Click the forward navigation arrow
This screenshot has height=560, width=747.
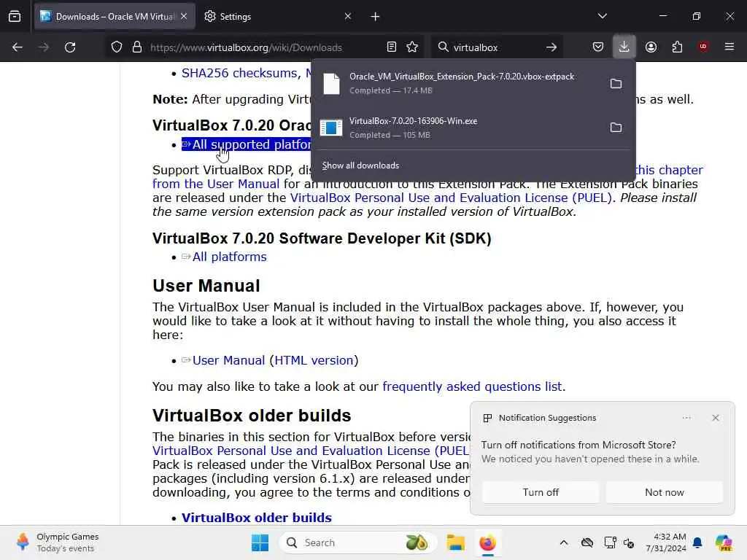[43, 47]
